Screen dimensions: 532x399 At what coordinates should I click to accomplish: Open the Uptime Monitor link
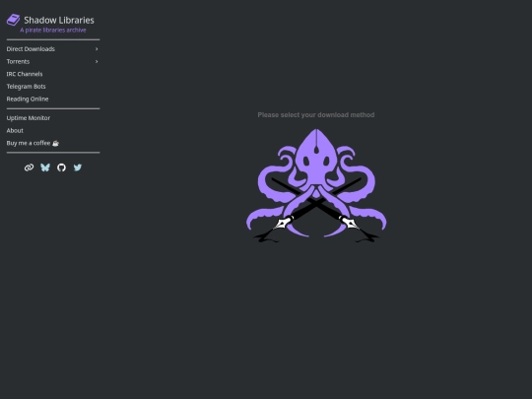(29, 118)
